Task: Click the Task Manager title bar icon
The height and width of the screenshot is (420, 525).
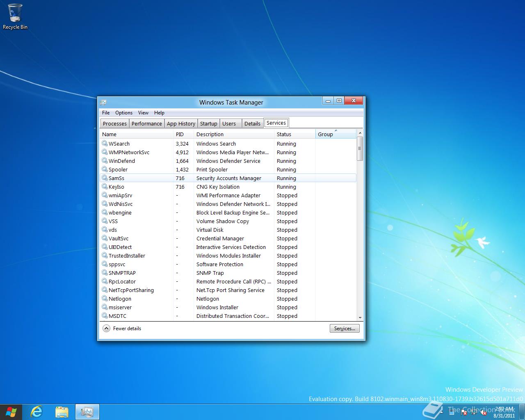Action: (x=103, y=102)
